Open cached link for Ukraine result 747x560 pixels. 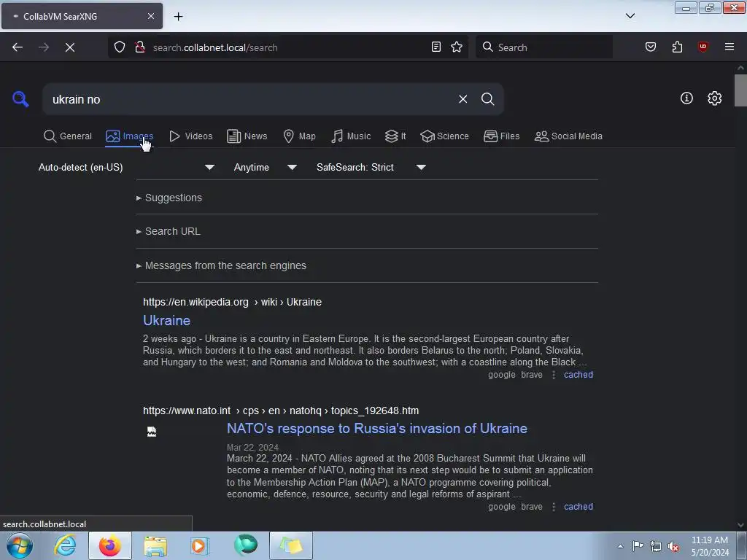578,375
